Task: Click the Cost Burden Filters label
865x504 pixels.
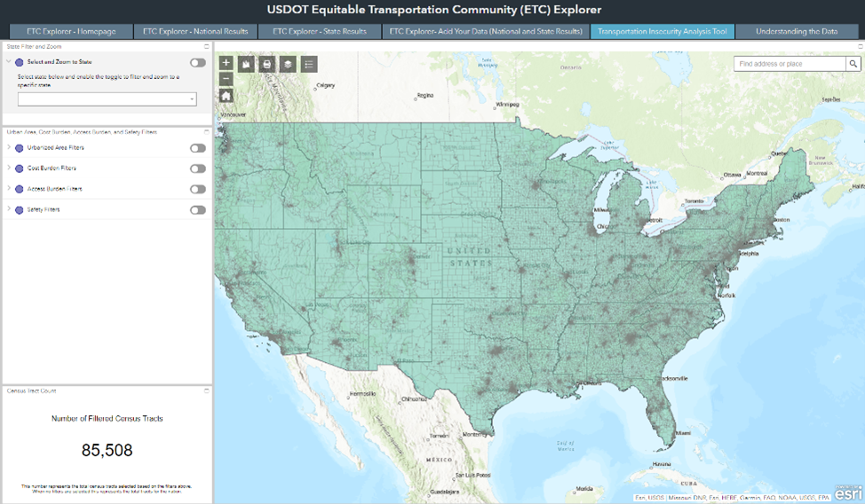Action: pos(52,169)
